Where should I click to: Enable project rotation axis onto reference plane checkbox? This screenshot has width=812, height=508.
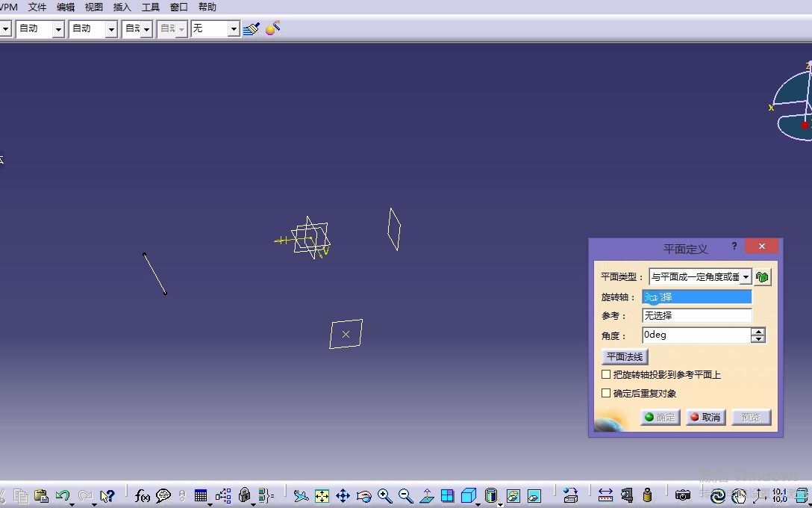coord(606,374)
